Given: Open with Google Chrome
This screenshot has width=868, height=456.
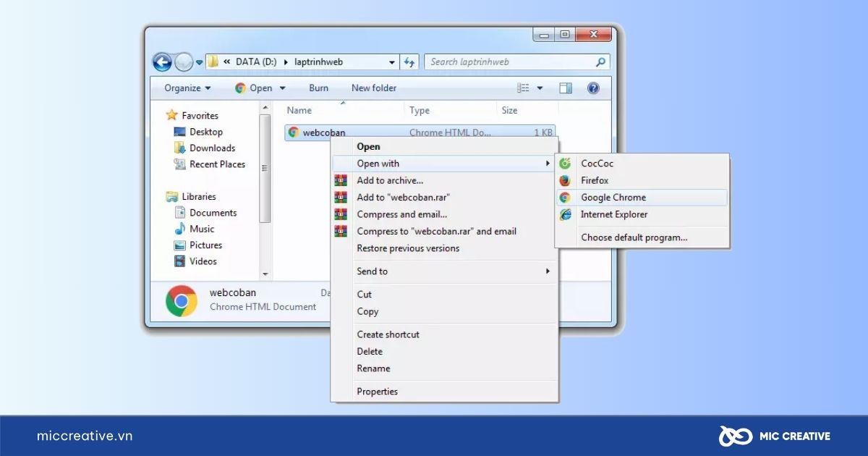Looking at the screenshot, I should tap(642, 198).
